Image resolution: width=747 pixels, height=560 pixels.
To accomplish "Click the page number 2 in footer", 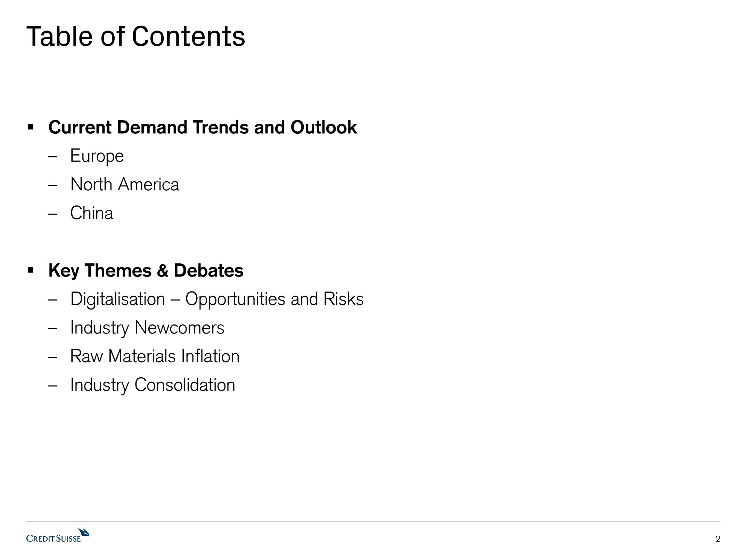I will click(718, 539).
